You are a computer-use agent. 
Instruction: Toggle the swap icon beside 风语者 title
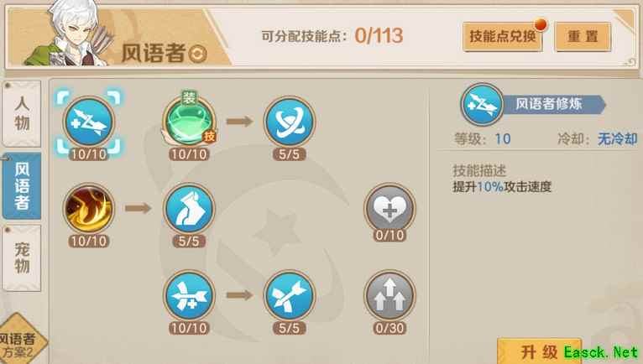[197, 54]
